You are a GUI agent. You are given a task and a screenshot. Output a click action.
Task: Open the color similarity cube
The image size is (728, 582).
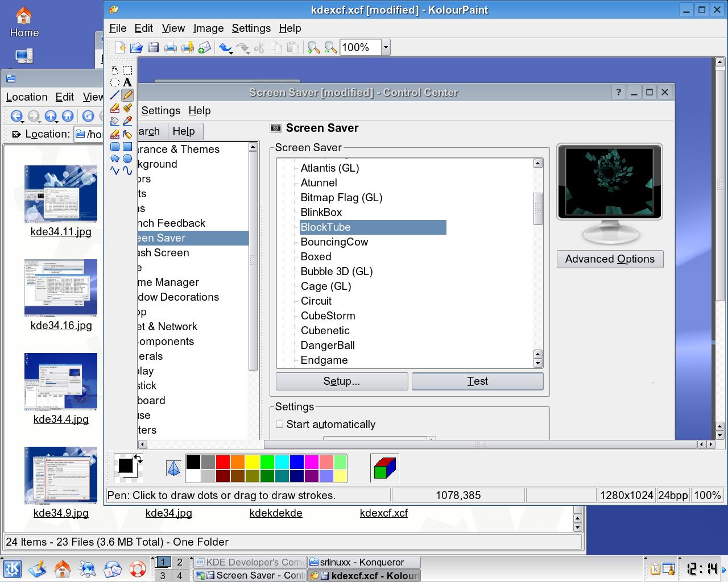coord(384,468)
